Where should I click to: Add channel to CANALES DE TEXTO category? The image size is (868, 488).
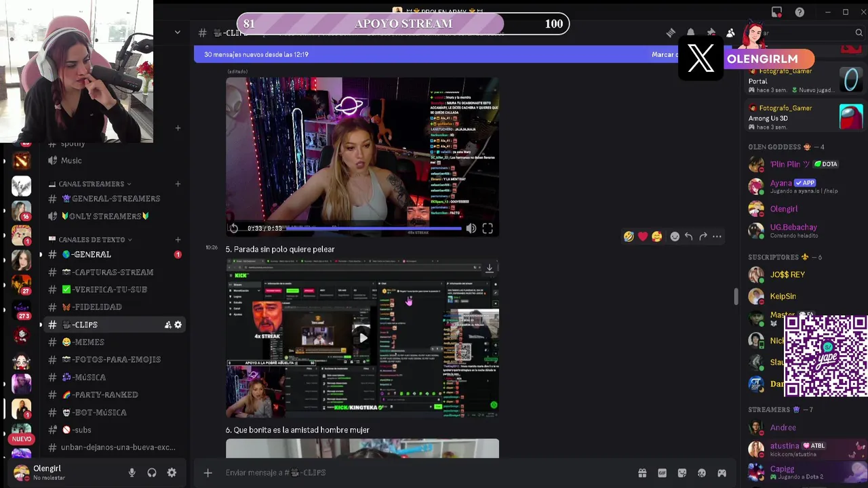tap(178, 239)
